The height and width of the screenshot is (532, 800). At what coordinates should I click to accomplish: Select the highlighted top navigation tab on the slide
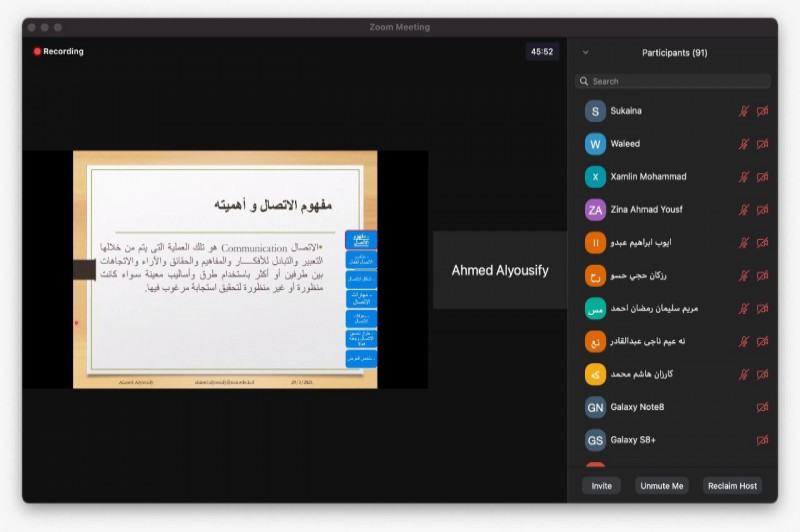360,240
